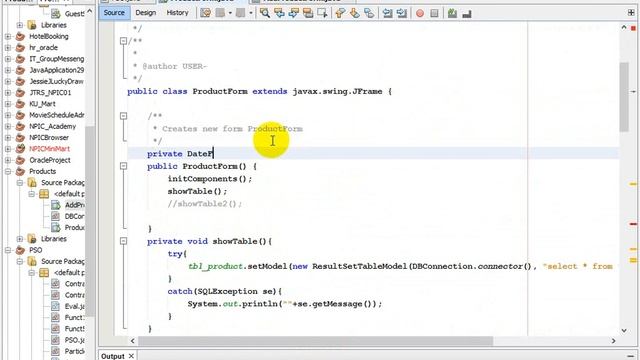Switch to the Source view tab
The width and height of the screenshot is (640, 360).
(x=114, y=13)
